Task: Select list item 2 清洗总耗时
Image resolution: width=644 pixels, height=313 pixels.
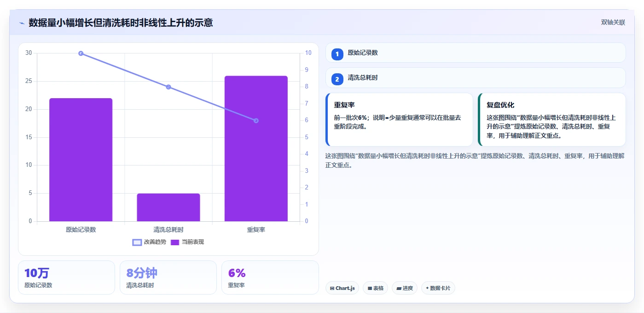Action: (x=476, y=78)
